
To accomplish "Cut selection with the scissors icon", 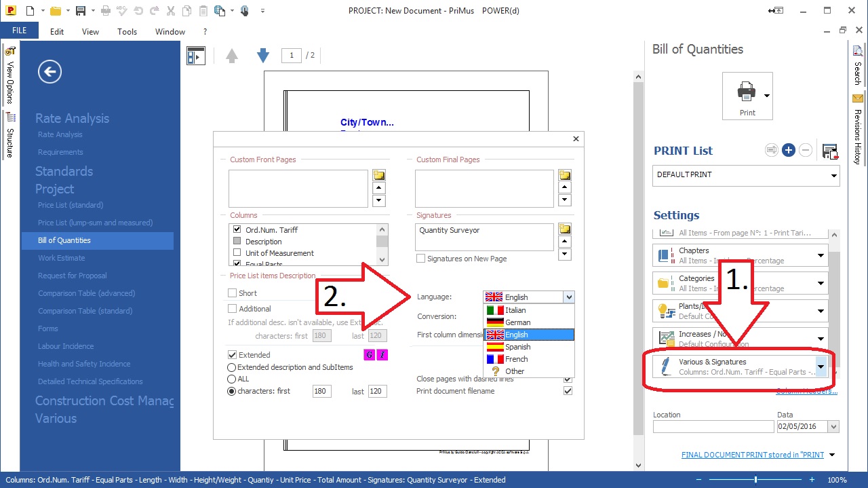I will pyautogui.click(x=170, y=11).
